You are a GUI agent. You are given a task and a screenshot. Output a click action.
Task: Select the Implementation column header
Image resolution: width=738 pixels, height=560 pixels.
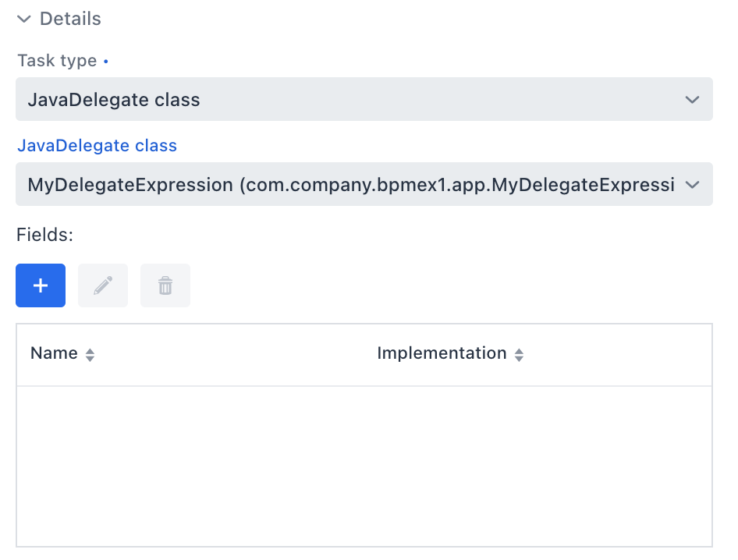tap(441, 353)
